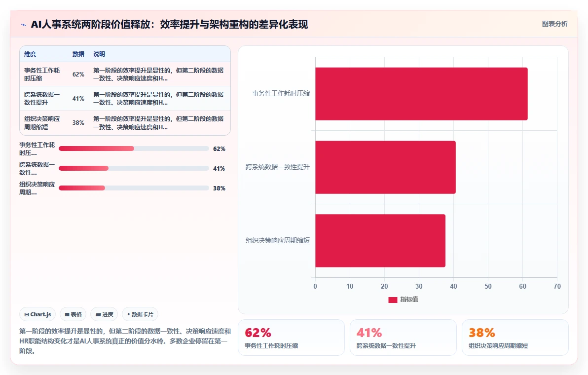Click the lightning icon beside the title

pos(24,25)
